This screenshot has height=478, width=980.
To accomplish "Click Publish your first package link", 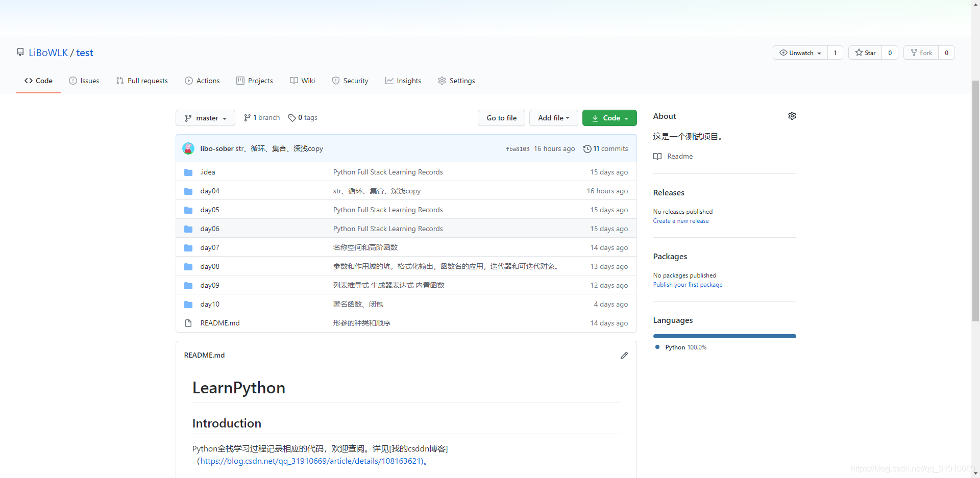I will [688, 285].
